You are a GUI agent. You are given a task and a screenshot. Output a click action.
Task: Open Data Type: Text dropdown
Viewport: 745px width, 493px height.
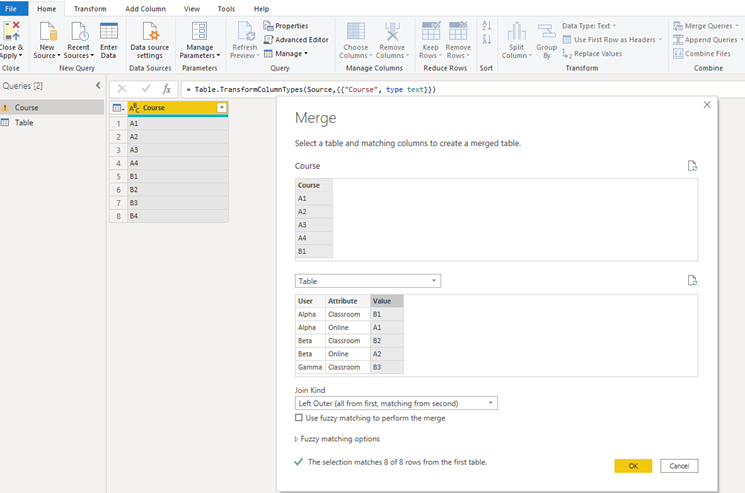pyautogui.click(x=589, y=26)
